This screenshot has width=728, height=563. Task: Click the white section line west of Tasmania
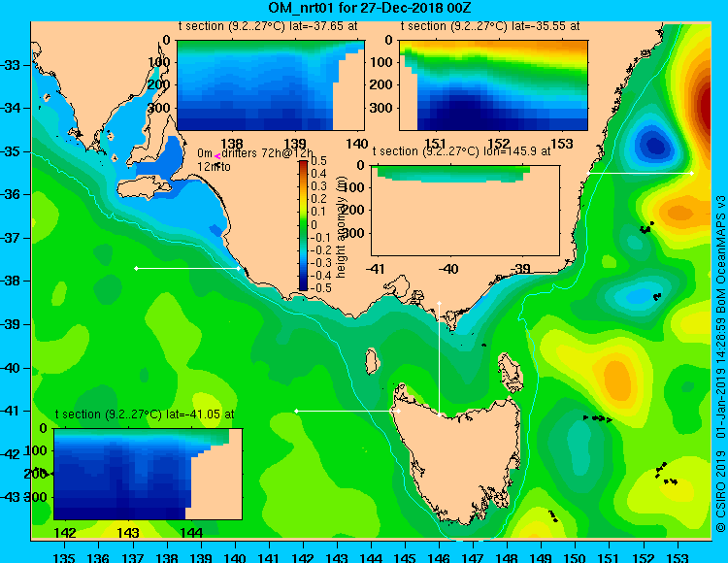[x=347, y=411]
